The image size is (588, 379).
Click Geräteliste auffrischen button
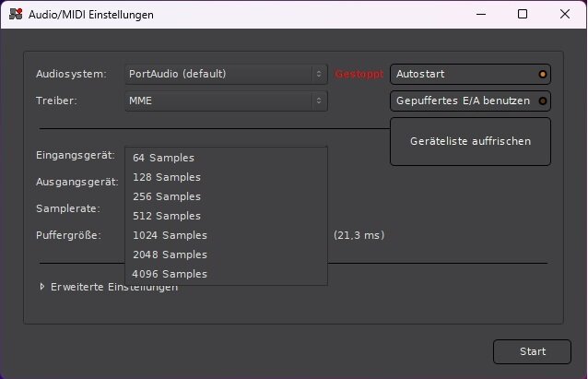tap(470, 141)
